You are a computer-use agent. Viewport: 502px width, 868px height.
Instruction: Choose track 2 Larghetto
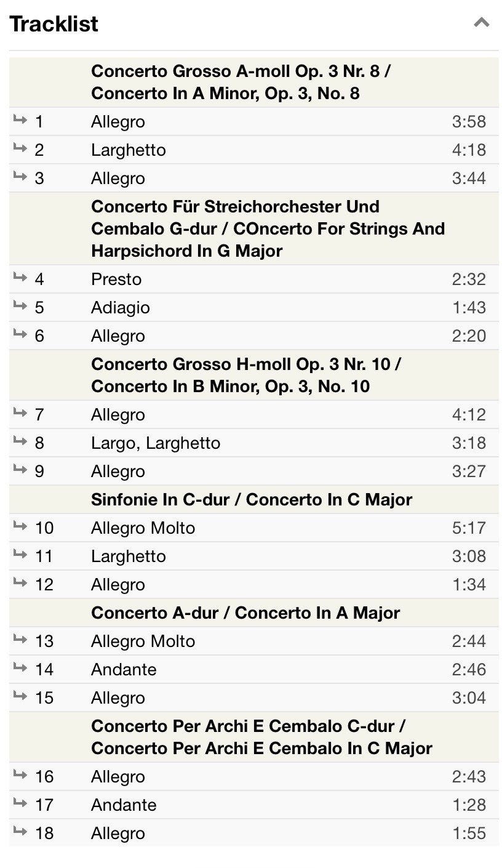[253, 150]
